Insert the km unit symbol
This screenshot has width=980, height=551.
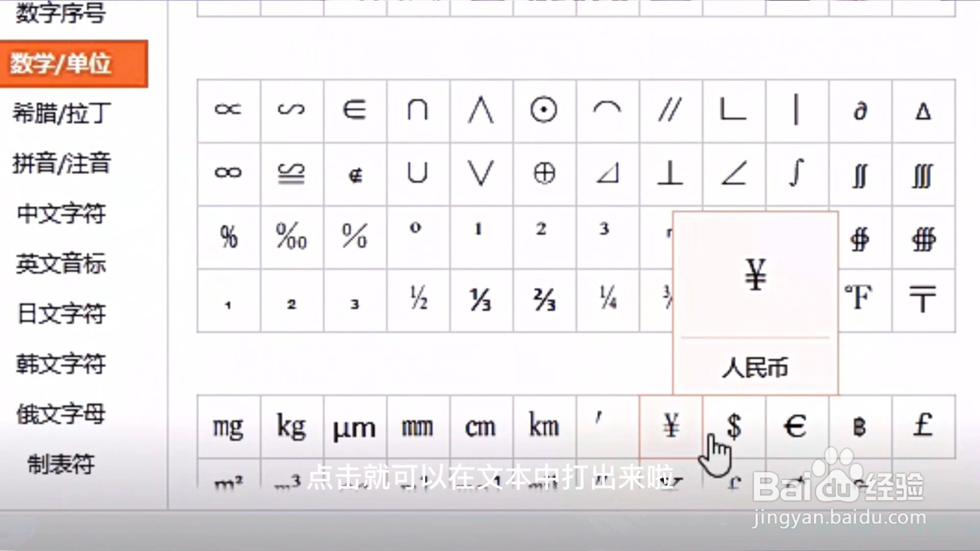544,427
